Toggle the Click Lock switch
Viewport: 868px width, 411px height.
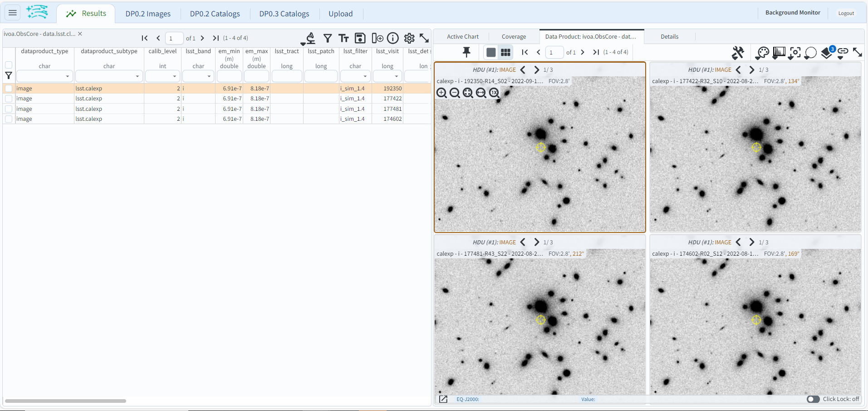pyautogui.click(x=813, y=399)
